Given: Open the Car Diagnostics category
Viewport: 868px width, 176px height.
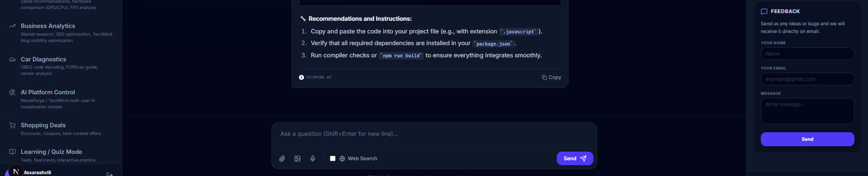Looking at the screenshot, I should tap(61, 66).
